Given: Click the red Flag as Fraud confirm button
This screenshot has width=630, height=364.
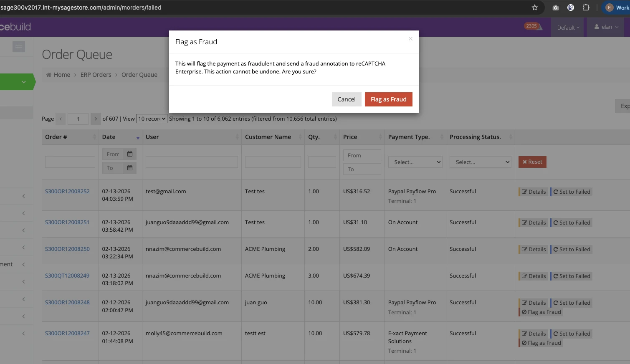Looking at the screenshot, I should (388, 99).
